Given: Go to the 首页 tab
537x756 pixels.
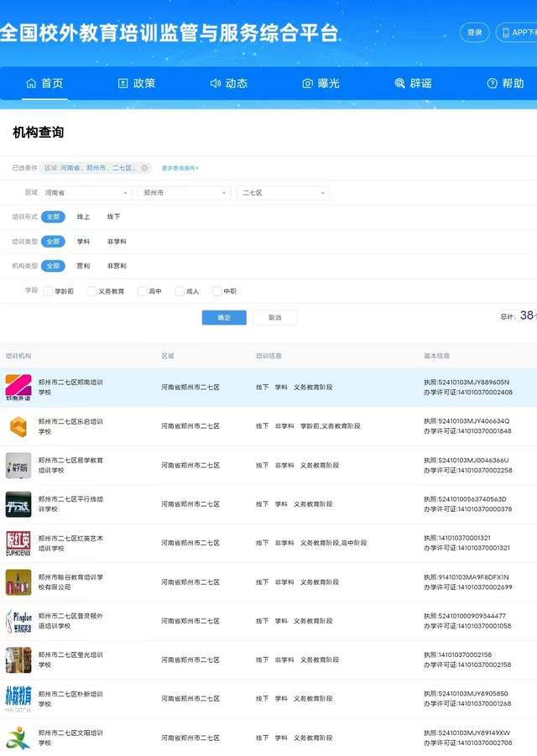Looking at the screenshot, I should point(44,83).
